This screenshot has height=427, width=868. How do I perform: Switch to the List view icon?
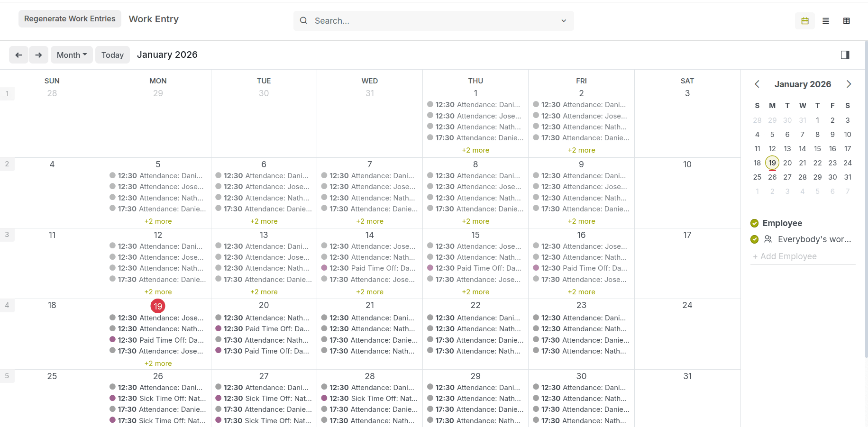[826, 21]
